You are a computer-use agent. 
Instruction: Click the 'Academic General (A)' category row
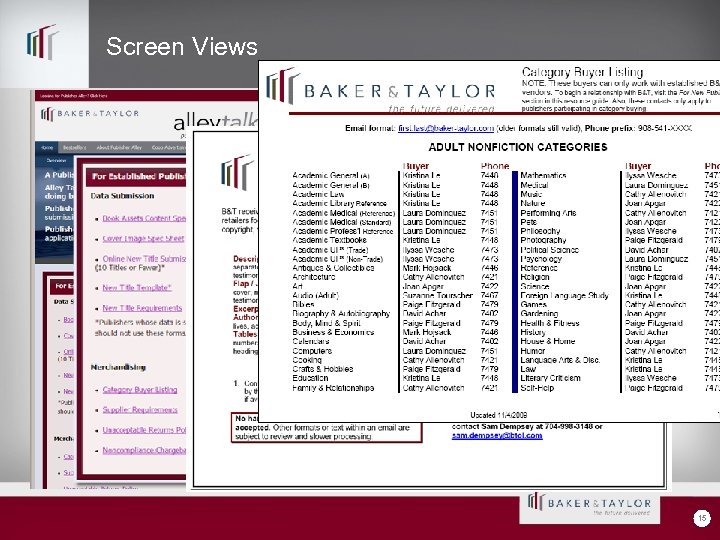331,175
